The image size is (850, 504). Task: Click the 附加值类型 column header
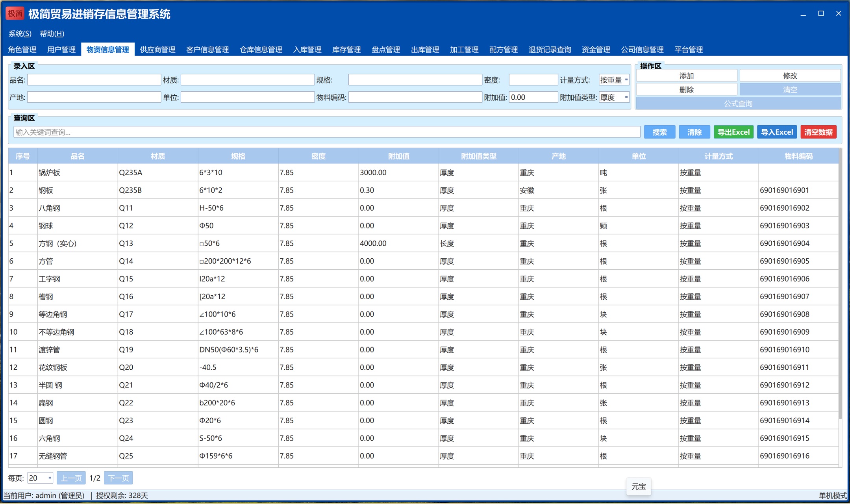(479, 156)
